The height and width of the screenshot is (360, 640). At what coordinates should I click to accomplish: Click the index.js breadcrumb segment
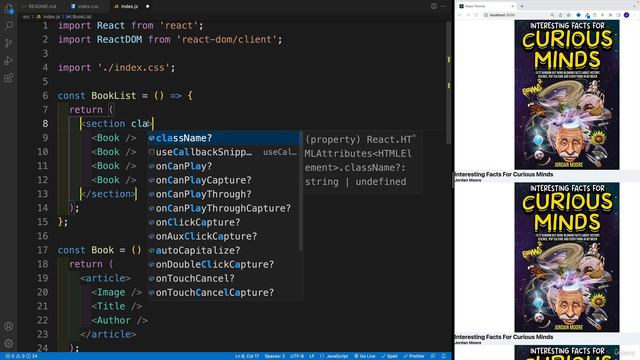(49, 17)
